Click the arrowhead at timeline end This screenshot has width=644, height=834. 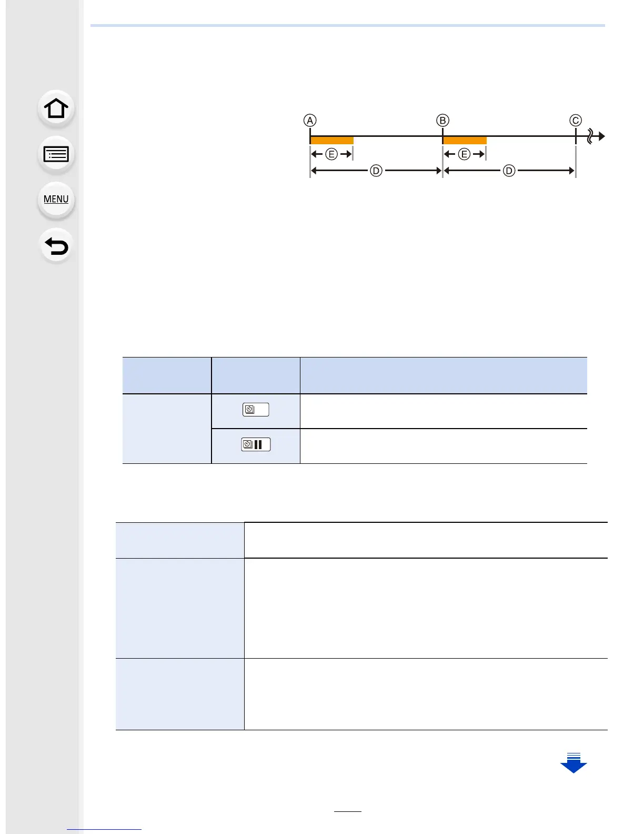point(602,136)
